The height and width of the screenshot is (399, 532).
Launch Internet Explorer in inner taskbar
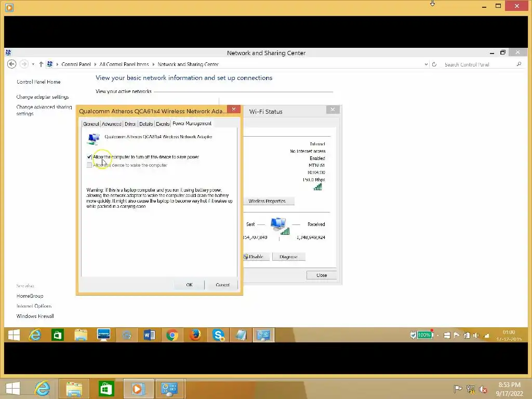(35, 335)
